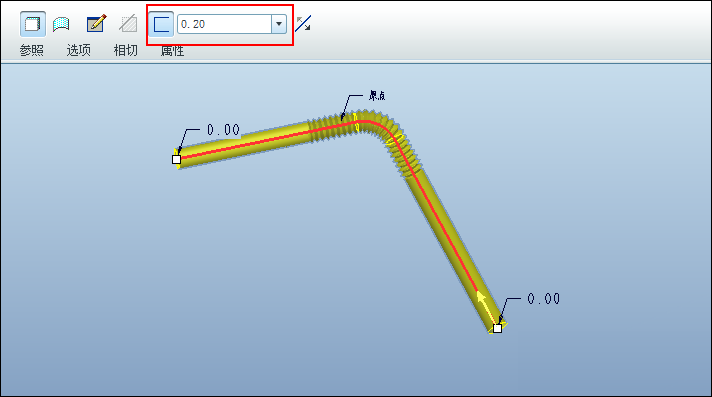Viewport: 712px width, 397px height.
Task: Expand the thickness value dropdown arrow
Action: coord(279,24)
